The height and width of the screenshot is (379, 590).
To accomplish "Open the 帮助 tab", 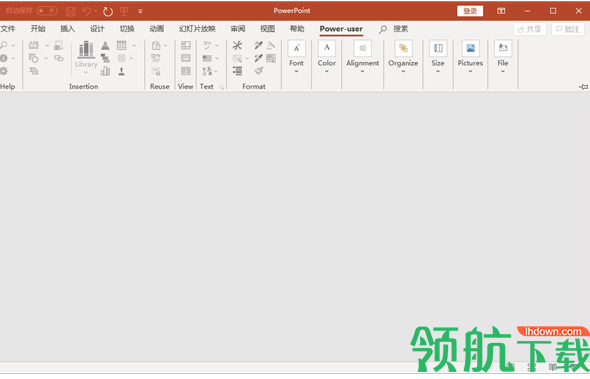I will tap(297, 29).
